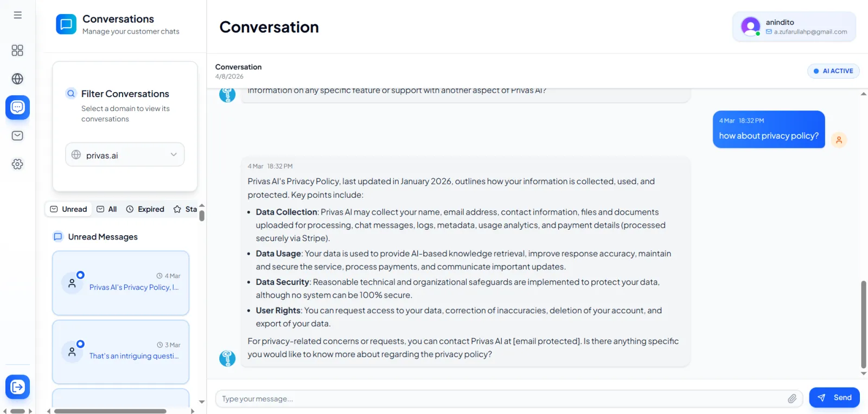Click the 'how about privacy policy?' message bubble
This screenshot has height=414, width=868.
point(769,130)
